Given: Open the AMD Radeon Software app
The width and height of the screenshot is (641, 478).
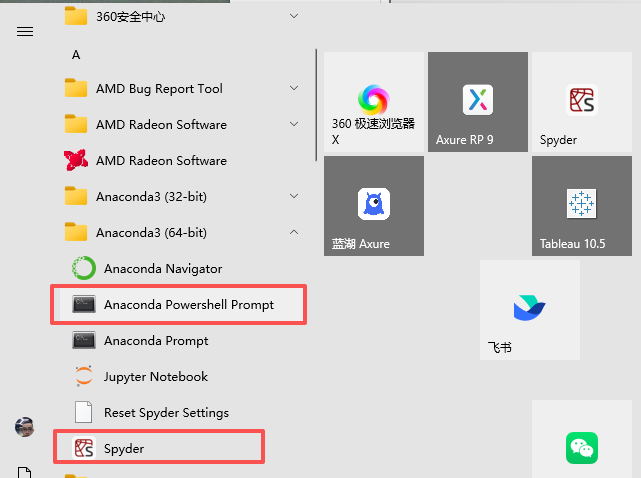Looking at the screenshot, I should pyautogui.click(x=160, y=161).
